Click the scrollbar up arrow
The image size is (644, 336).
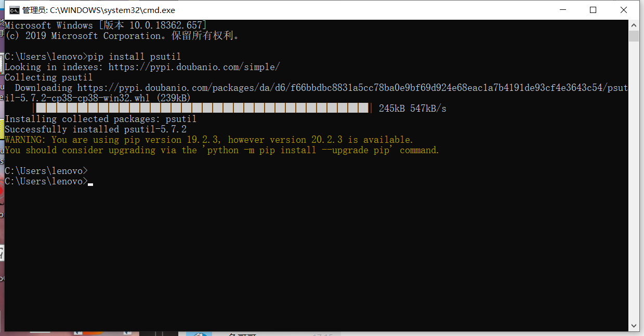[634, 25]
